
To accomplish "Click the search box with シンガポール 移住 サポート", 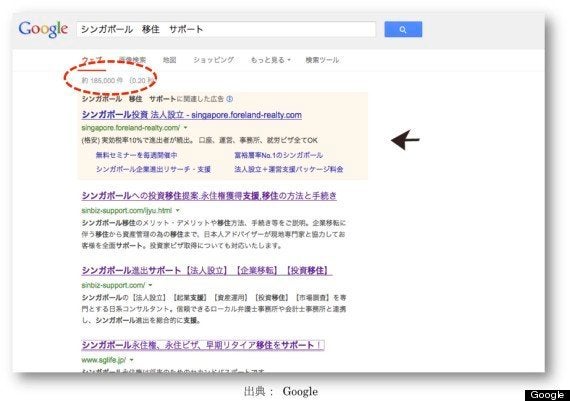I will point(226,29).
